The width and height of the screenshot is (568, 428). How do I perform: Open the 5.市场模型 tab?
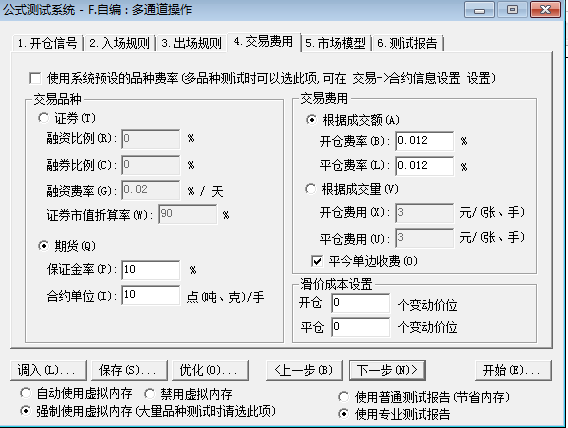[335, 43]
